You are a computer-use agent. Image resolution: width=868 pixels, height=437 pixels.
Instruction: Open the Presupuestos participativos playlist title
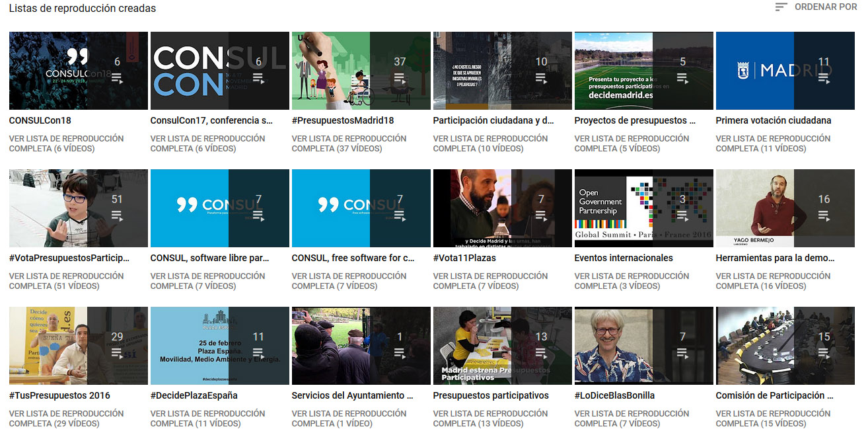point(491,395)
